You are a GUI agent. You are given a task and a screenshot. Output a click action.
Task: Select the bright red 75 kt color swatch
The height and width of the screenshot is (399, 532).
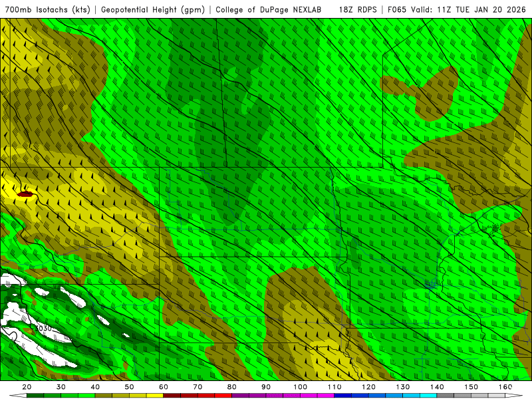click(x=223, y=396)
